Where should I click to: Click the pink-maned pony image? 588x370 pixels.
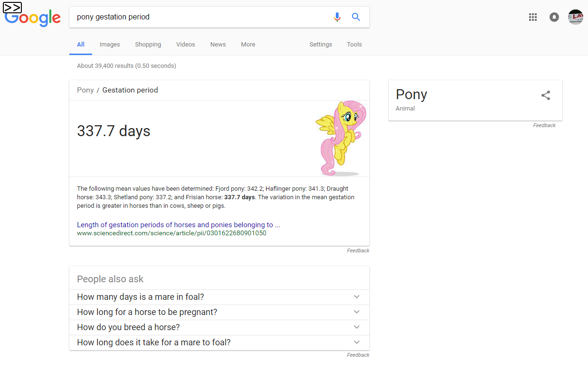coord(341,138)
